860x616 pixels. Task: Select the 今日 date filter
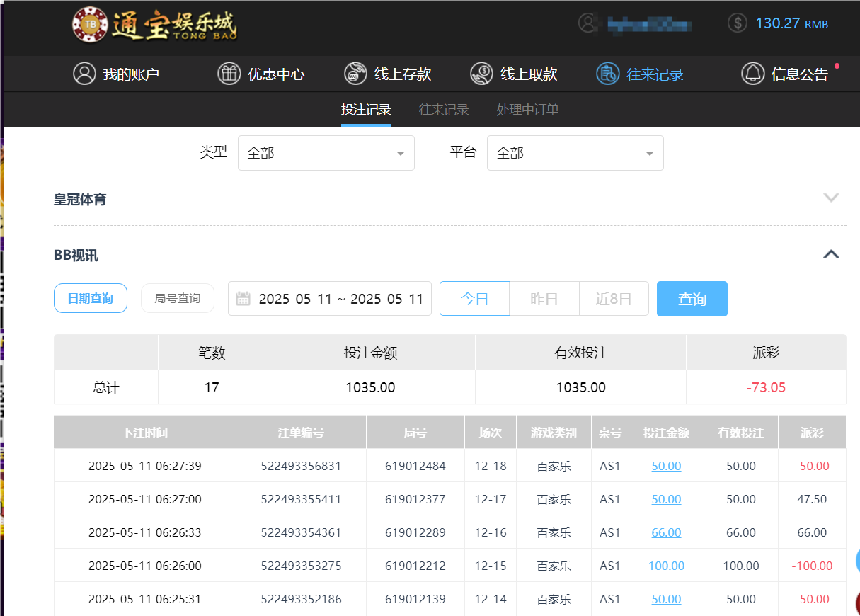[474, 298]
